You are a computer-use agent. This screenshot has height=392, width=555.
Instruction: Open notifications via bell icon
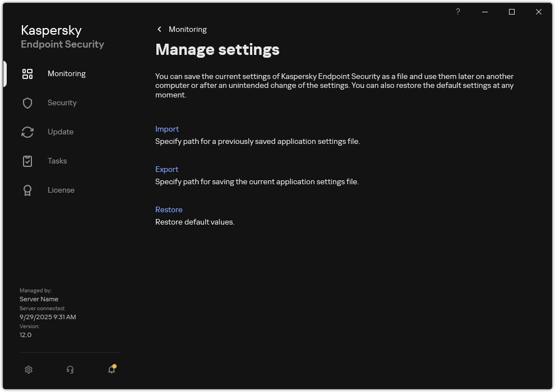click(x=111, y=370)
